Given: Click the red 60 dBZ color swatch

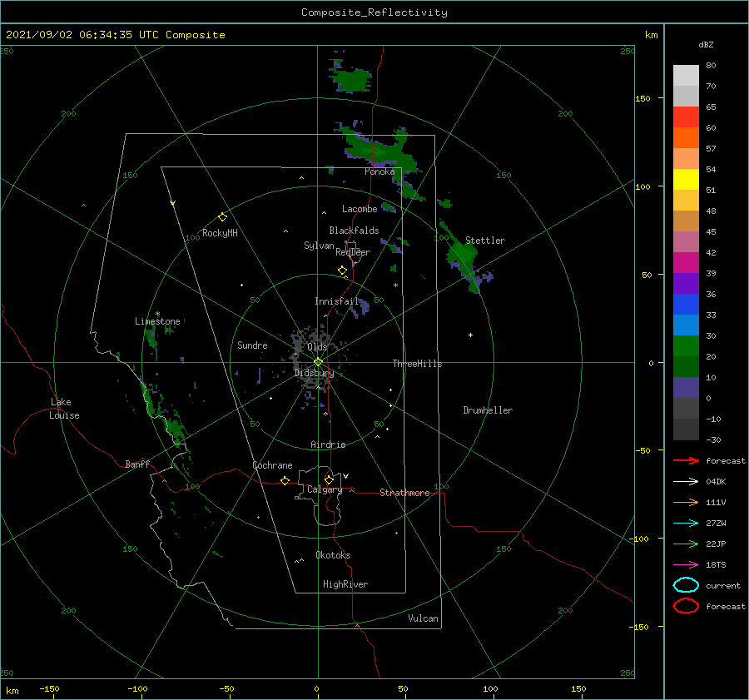Looking at the screenshot, I should (x=686, y=117).
